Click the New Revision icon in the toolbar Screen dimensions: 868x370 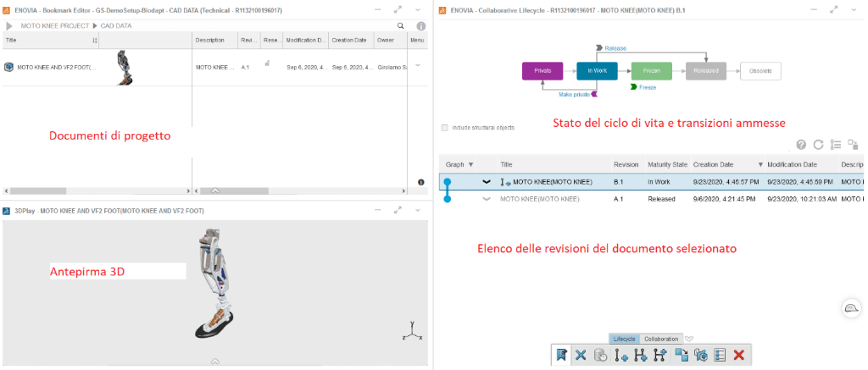(x=622, y=355)
